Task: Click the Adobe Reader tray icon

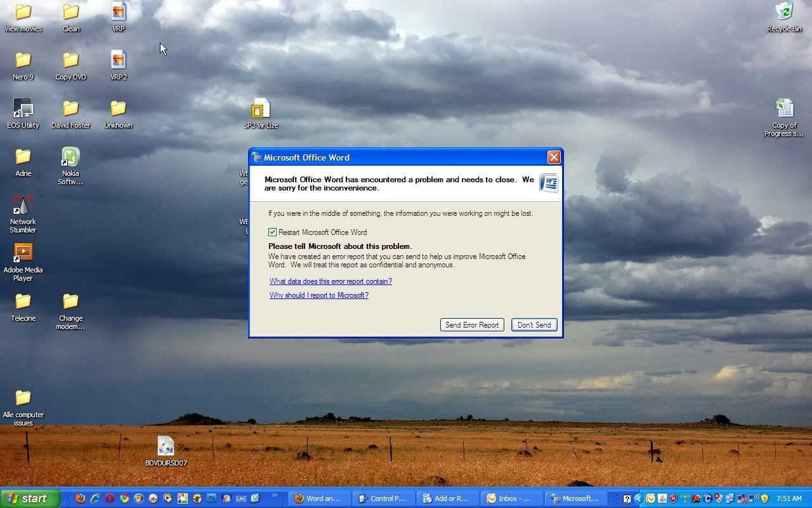Action: coord(696,498)
